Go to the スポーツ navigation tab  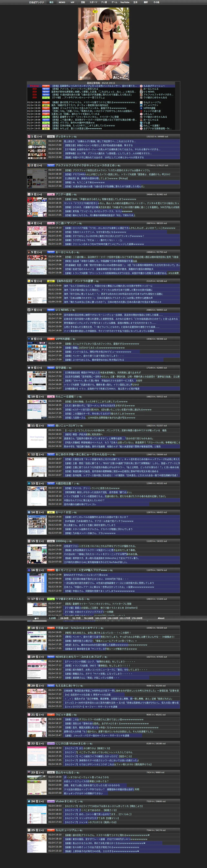(93, 2)
